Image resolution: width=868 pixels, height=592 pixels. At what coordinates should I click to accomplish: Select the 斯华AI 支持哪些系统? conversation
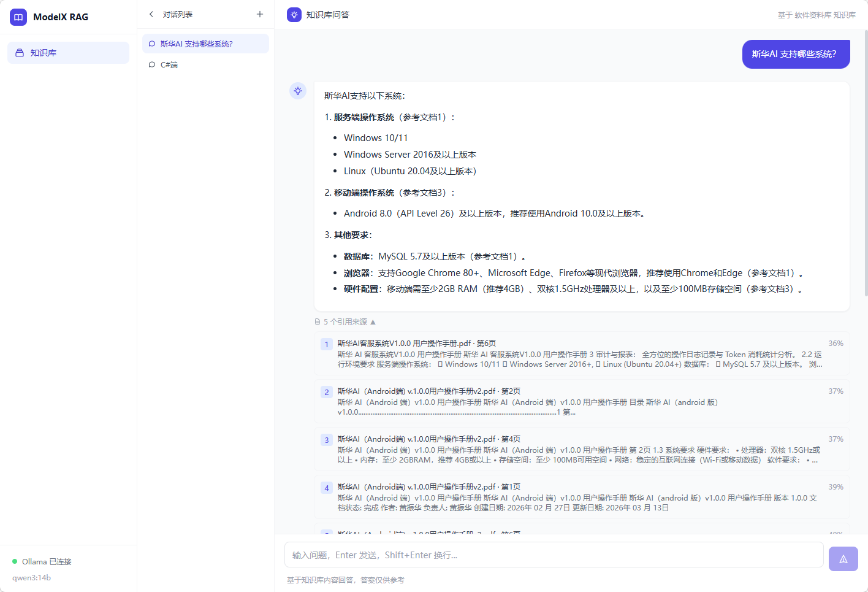(x=205, y=44)
